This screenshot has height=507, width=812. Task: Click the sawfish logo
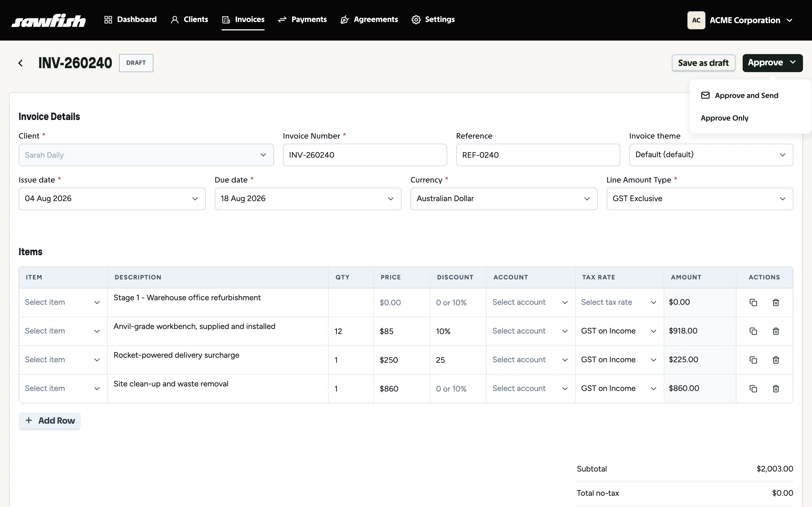pyautogui.click(x=49, y=21)
